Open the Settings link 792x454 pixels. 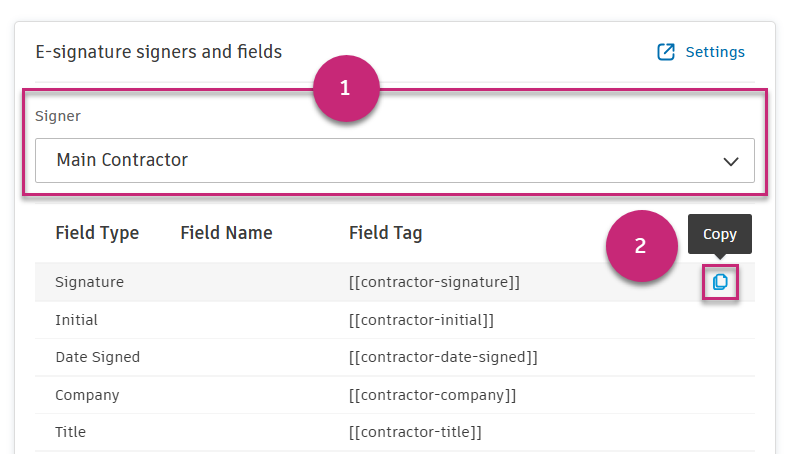click(x=714, y=52)
